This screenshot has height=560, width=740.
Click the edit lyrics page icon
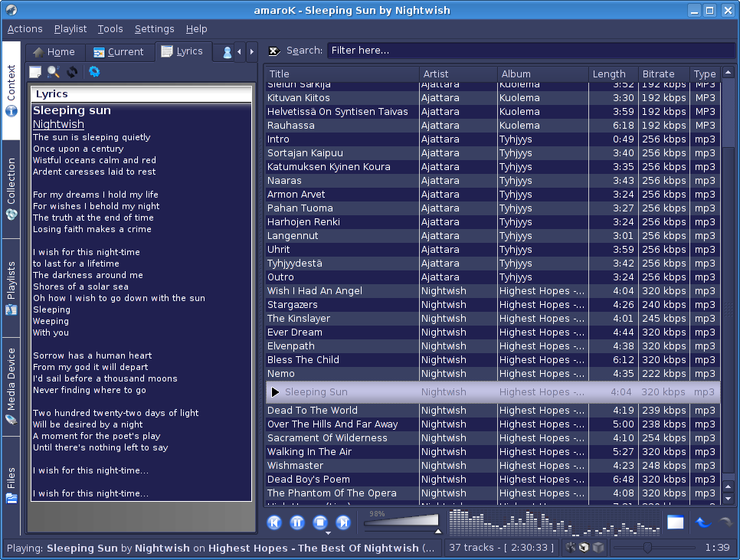[x=35, y=72]
